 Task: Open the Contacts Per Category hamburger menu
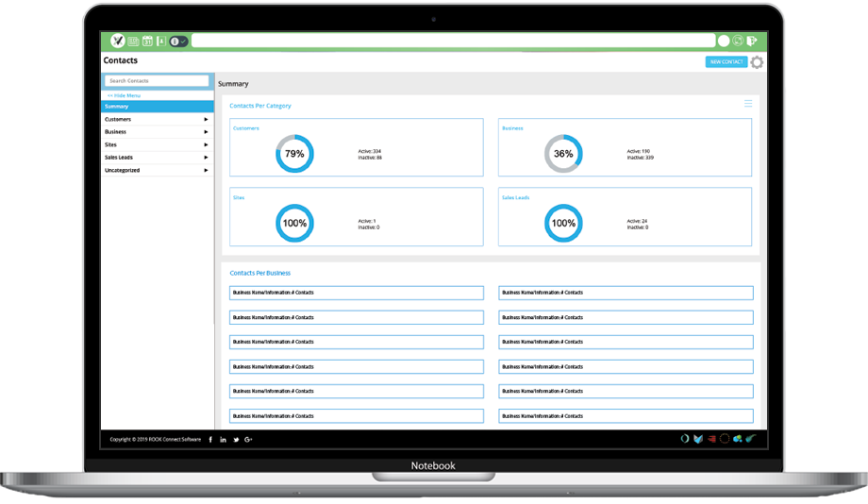click(748, 104)
